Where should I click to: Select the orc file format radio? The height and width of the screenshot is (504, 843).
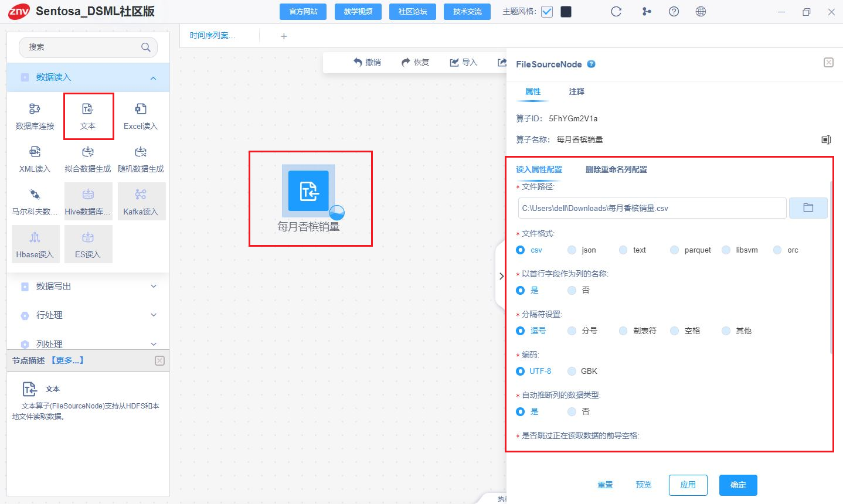click(777, 250)
